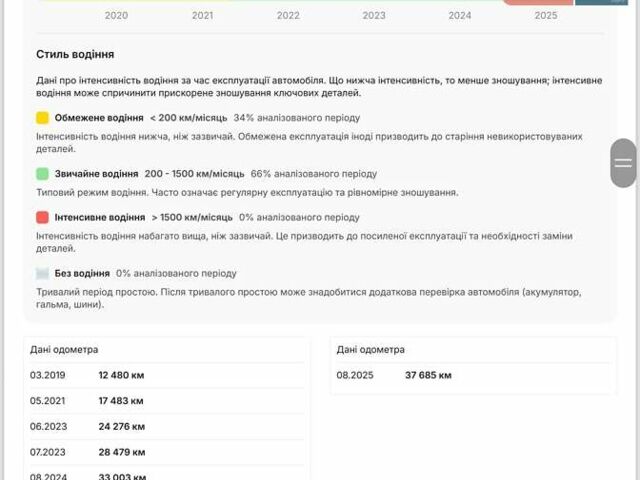640x480 pixels.
Task: Click '66% аналізованого періоду' text
Action: point(314,173)
